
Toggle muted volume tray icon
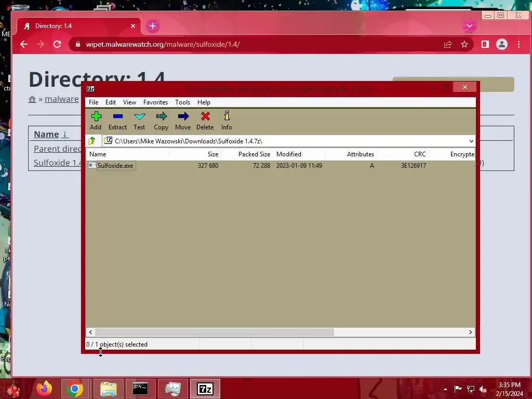point(483,389)
